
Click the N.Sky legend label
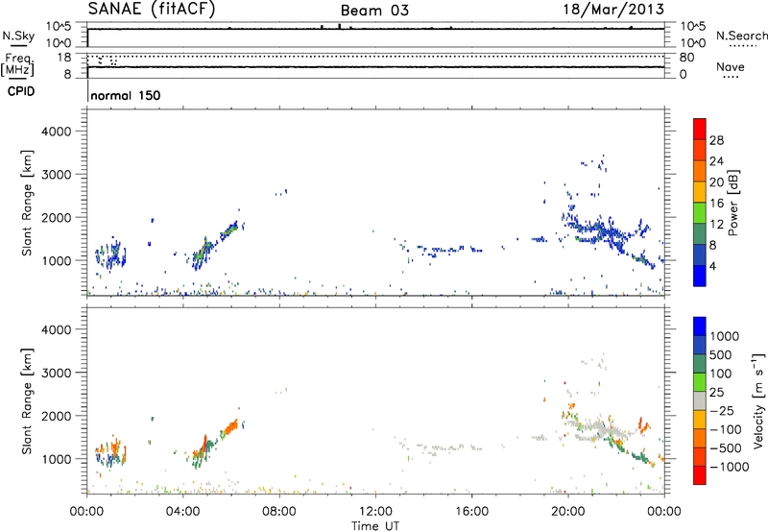point(18,36)
